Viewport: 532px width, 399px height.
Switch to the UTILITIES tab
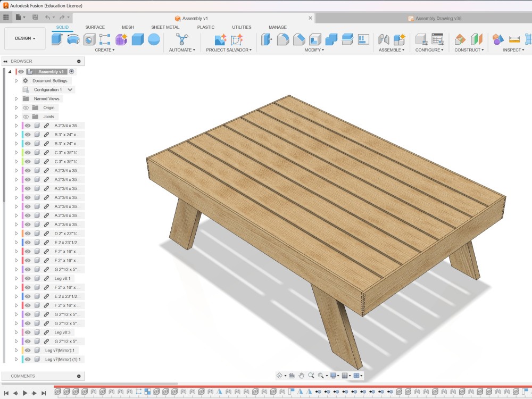point(242,27)
